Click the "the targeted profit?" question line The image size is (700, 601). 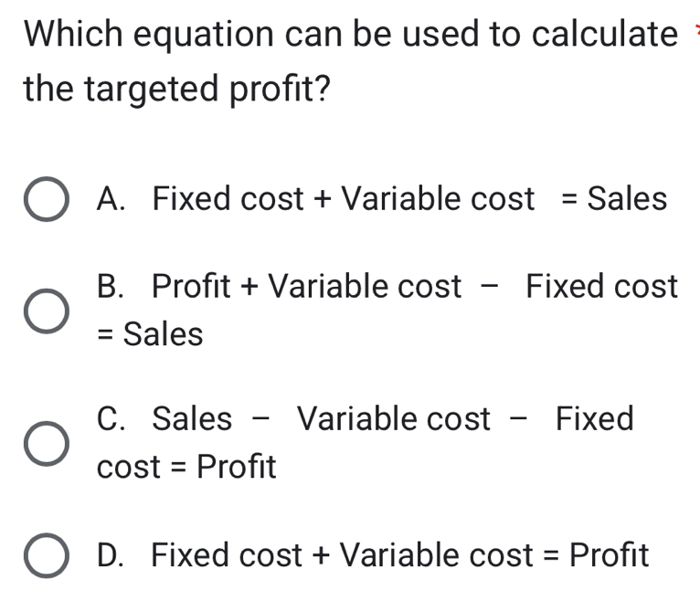coord(178,90)
